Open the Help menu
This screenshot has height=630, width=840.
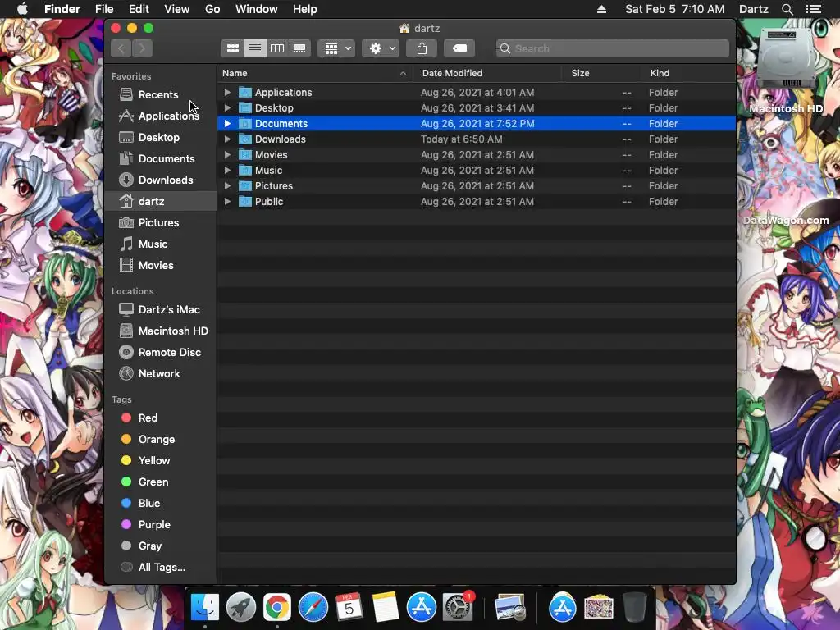[x=305, y=9]
